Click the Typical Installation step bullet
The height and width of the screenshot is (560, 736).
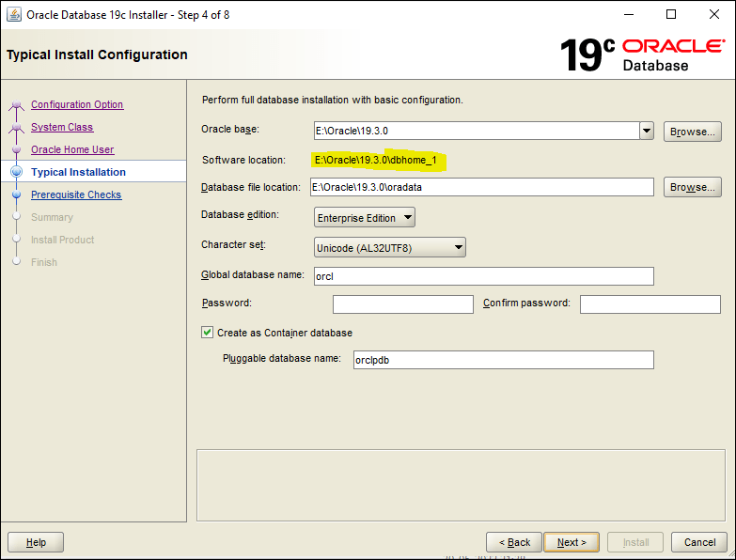click(16, 172)
